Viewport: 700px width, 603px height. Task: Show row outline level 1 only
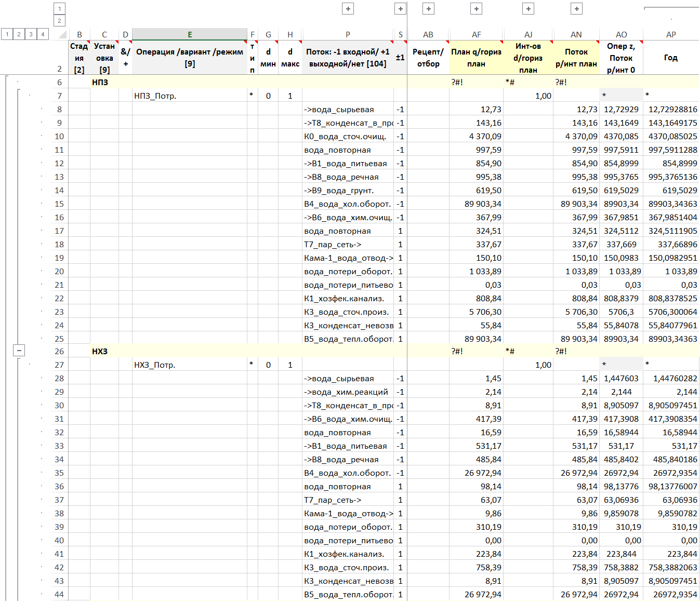click(x=7, y=34)
